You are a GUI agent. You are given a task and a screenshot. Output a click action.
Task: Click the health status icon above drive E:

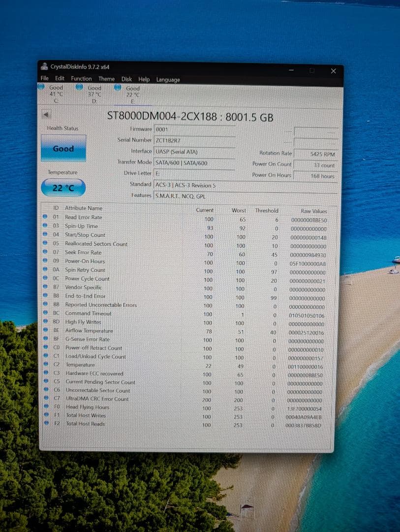click(x=118, y=87)
